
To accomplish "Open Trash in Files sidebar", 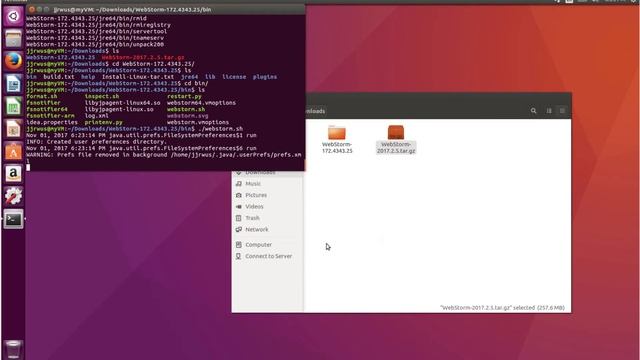I will [252, 218].
